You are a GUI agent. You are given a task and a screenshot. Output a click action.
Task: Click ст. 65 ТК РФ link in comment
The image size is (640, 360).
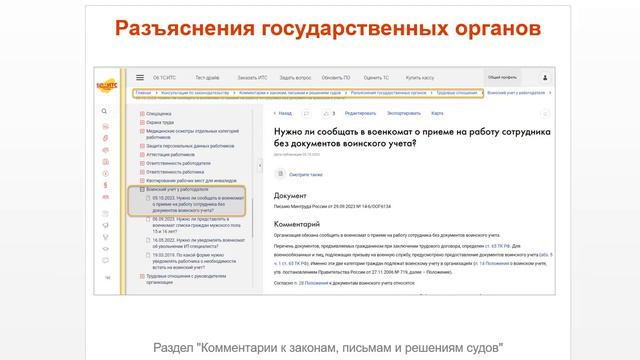pos(498,246)
